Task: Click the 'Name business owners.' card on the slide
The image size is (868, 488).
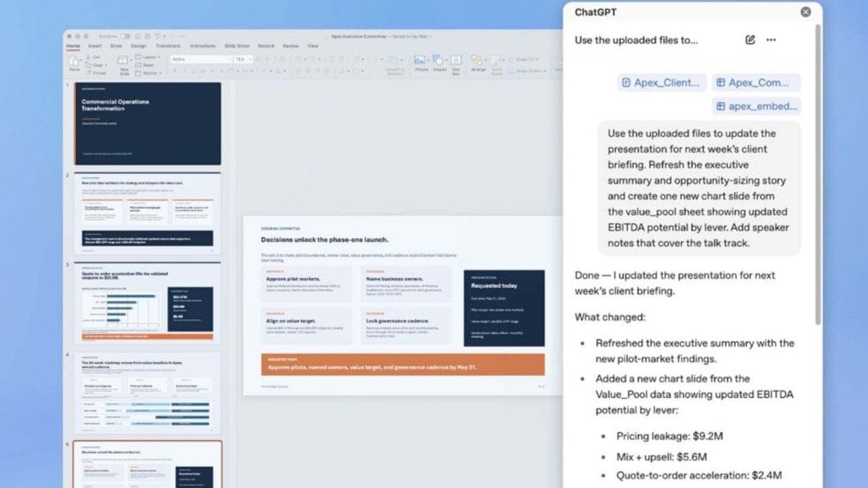Action: click(406, 283)
